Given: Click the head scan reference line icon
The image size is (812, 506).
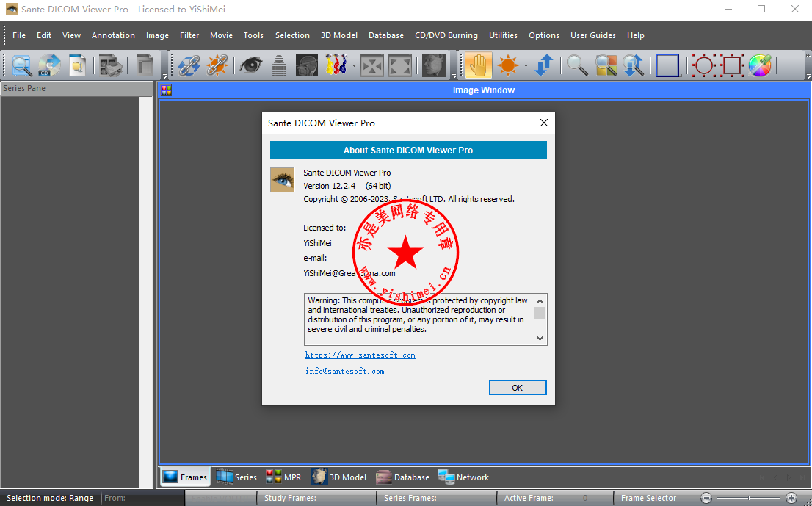Looking at the screenshot, I should click(x=307, y=65).
